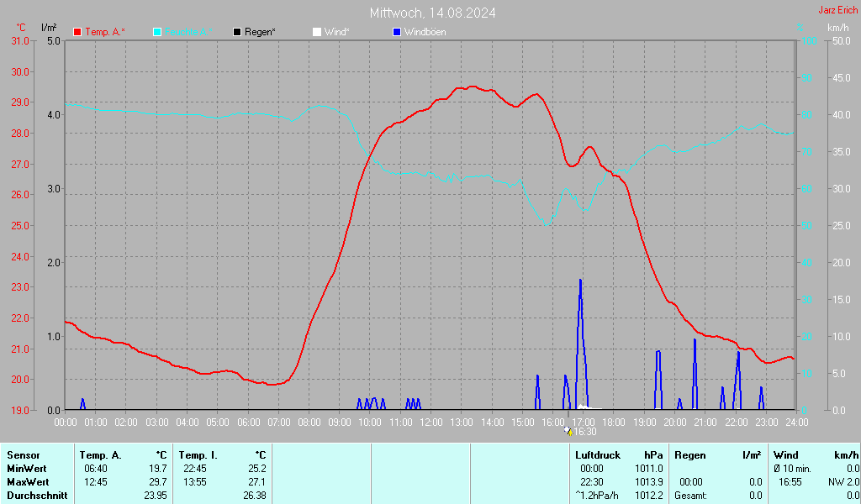Click the '12:45' maximum temperature time
This screenshot has width=861, height=504.
[96, 482]
